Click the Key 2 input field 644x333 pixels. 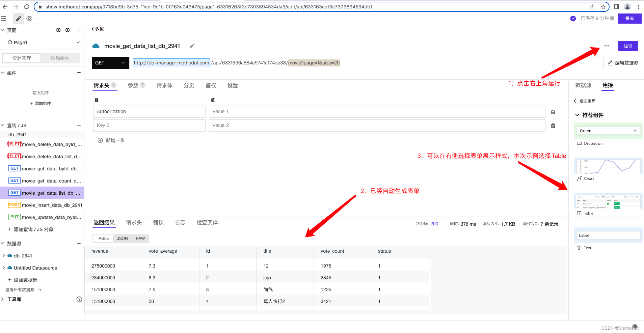[x=149, y=126]
